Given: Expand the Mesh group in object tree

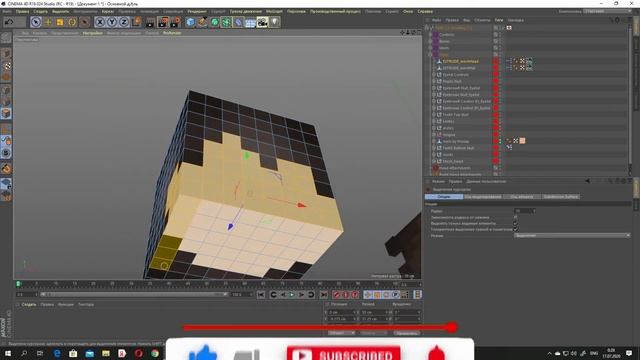Looking at the screenshot, I should click(431, 48).
